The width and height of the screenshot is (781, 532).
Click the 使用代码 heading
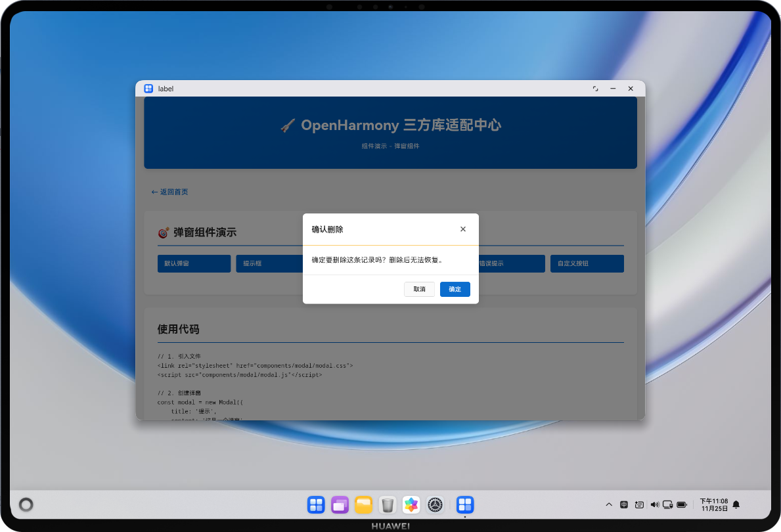coord(178,329)
